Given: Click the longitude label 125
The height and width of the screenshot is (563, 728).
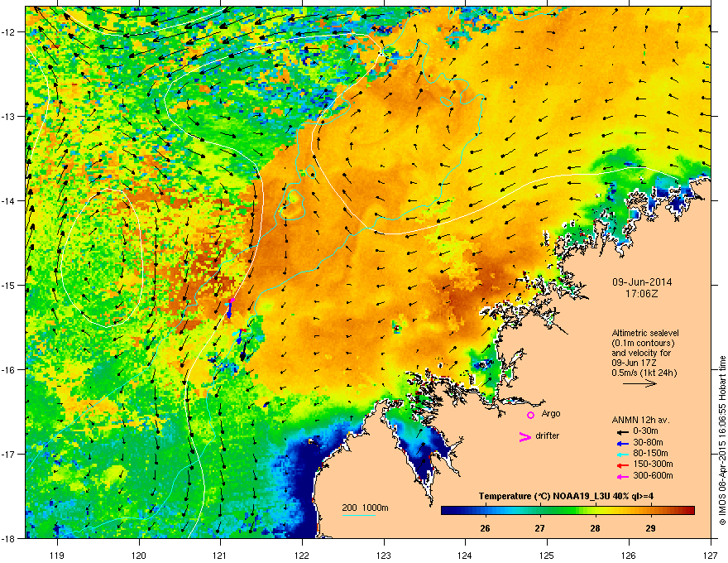Looking at the screenshot, I should 547,555.
